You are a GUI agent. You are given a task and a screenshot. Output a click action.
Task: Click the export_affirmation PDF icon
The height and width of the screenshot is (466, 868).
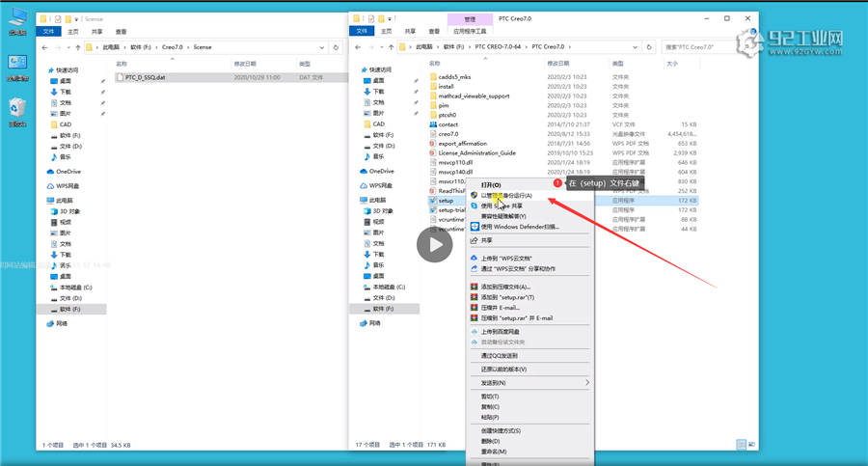[x=433, y=144]
